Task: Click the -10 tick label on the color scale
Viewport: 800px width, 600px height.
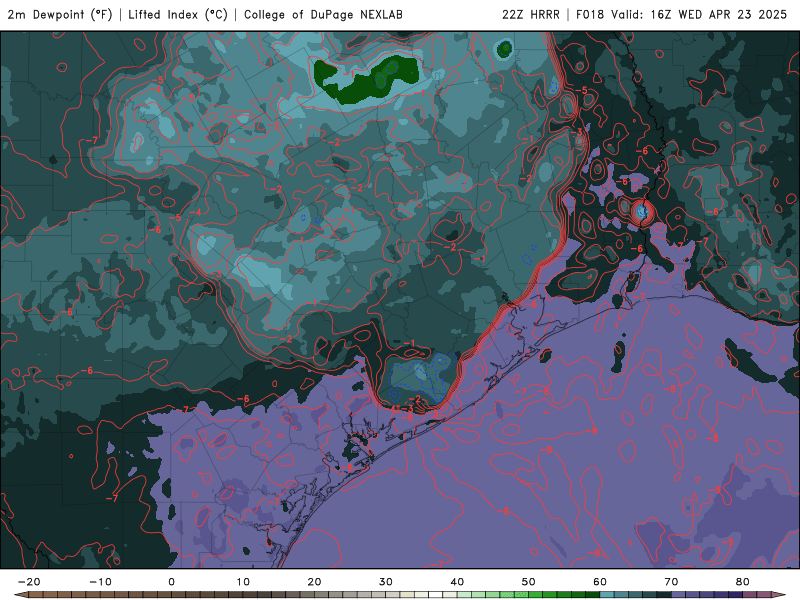Action: 100,582
